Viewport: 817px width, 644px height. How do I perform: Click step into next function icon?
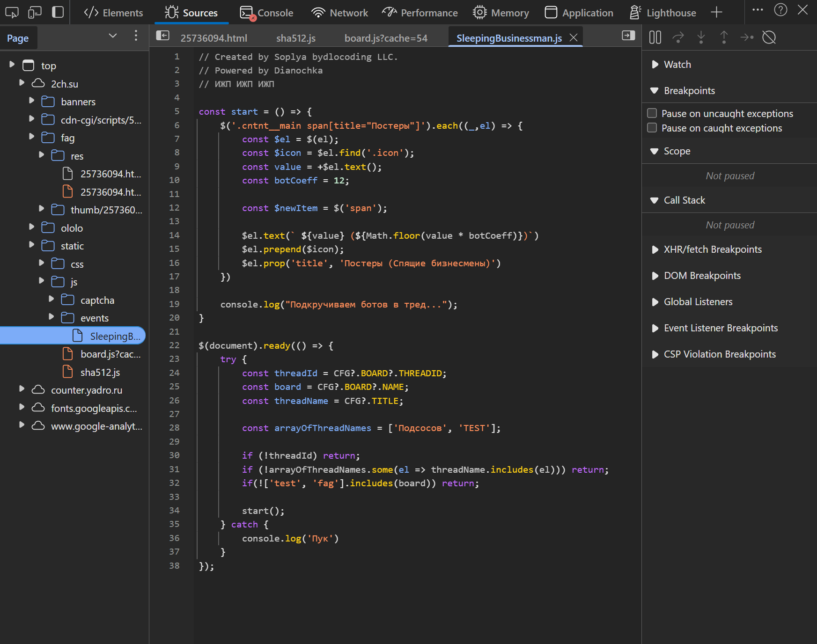click(701, 37)
